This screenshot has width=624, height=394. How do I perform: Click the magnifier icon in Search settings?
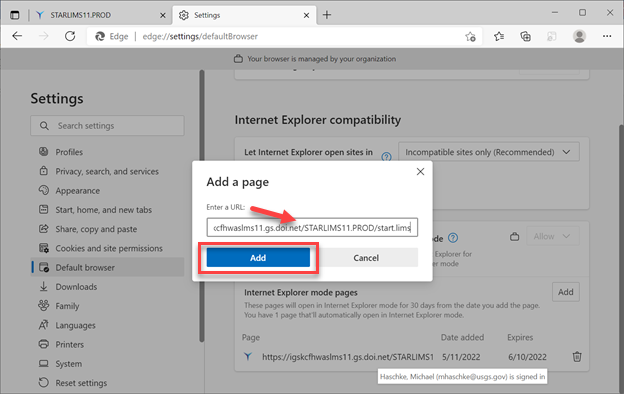pyautogui.click(x=44, y=126)
